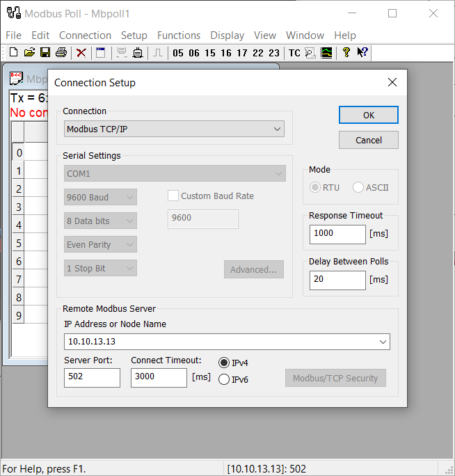Click the red X delete toolbar icon

81,53
